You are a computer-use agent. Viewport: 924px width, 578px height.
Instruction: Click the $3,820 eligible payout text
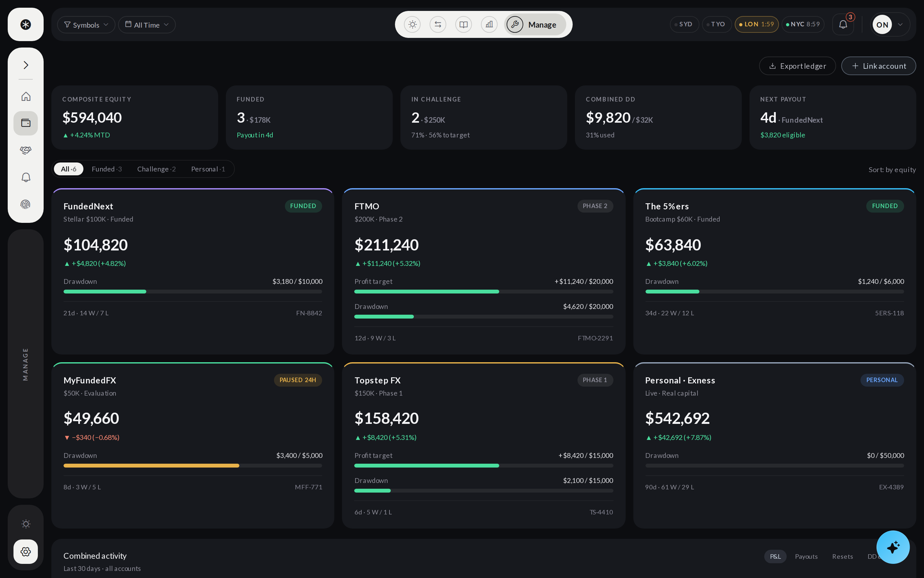point(782,135)
